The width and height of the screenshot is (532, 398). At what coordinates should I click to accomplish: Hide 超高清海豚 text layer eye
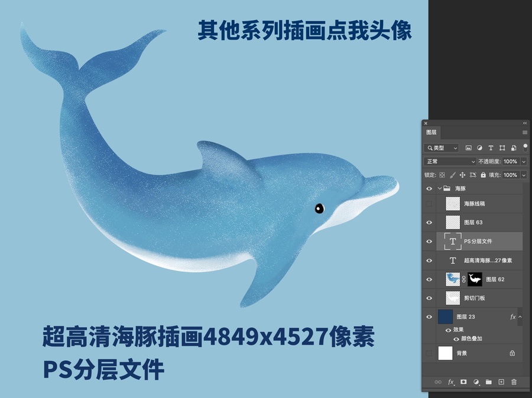tap(429, 260)
